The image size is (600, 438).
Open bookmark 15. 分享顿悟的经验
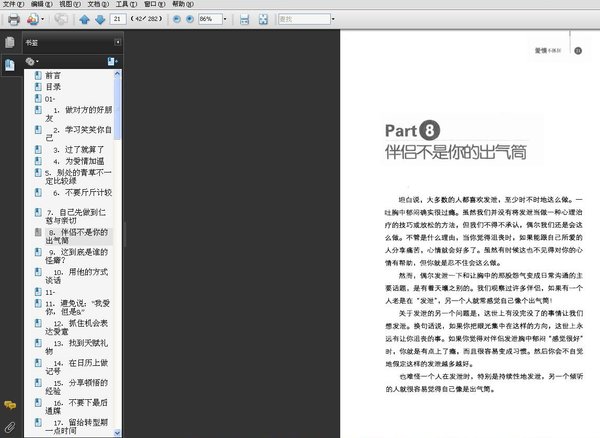[77, 387]
